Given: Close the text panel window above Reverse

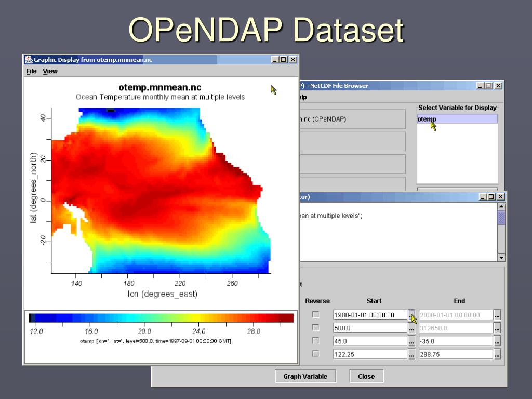Looking at the screenshot, I should [x=500, y=197].
